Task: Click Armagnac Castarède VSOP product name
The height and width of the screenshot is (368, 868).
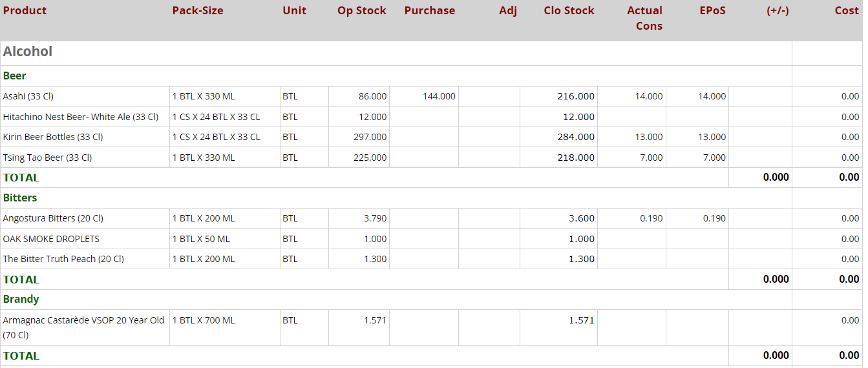Action: coord(83,321)
